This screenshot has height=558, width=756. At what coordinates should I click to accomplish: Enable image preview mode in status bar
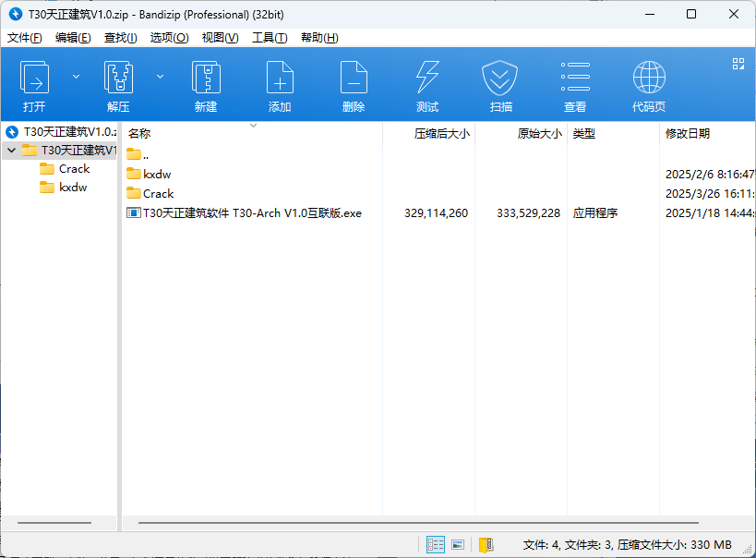(x=458, y=544)
